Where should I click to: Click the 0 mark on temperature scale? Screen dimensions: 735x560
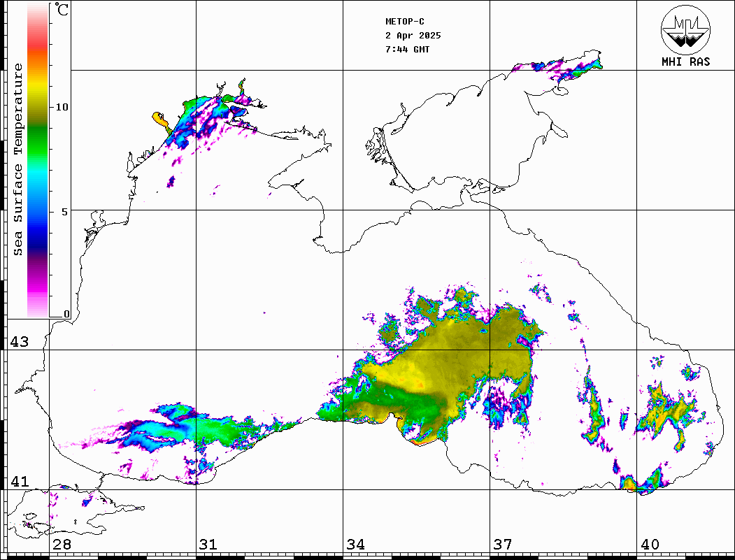66,314
